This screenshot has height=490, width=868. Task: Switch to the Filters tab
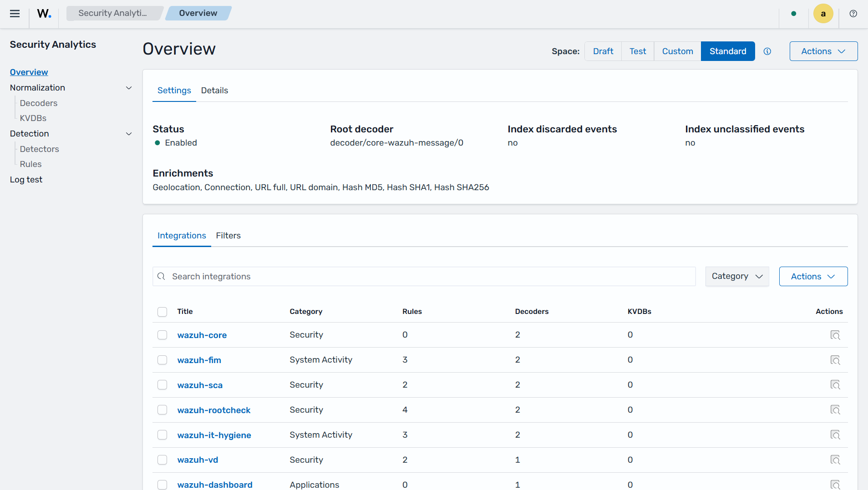[x=228, y=236]
